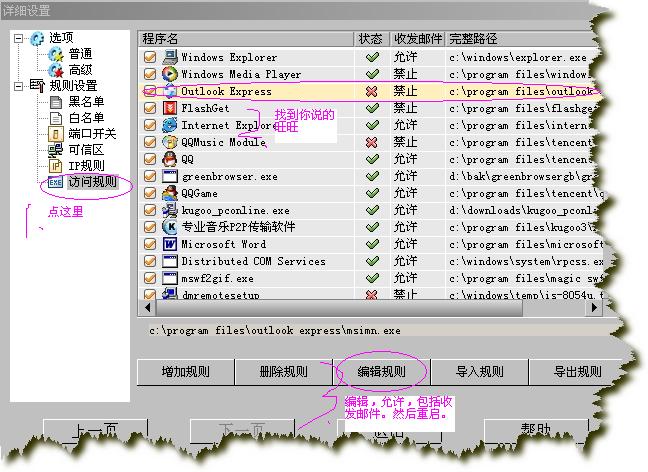The height and width of the screenshot is (472, 648).
Task: Select the c:\windows\explorer.exe path cell
Action: tap(518, 57)
